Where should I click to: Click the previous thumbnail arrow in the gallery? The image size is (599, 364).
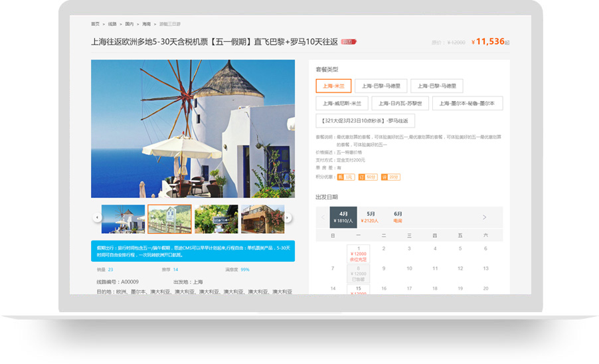click(x=97, y=217)
